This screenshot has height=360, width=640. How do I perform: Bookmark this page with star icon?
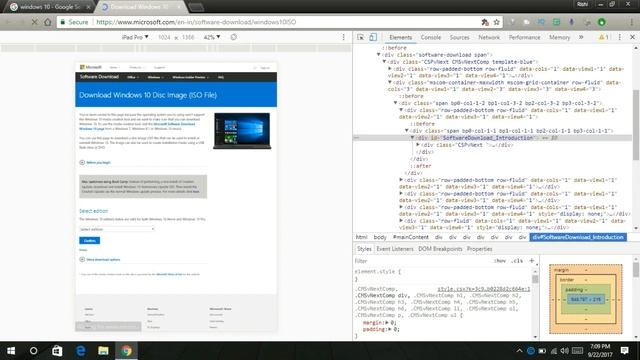[496, 22]
